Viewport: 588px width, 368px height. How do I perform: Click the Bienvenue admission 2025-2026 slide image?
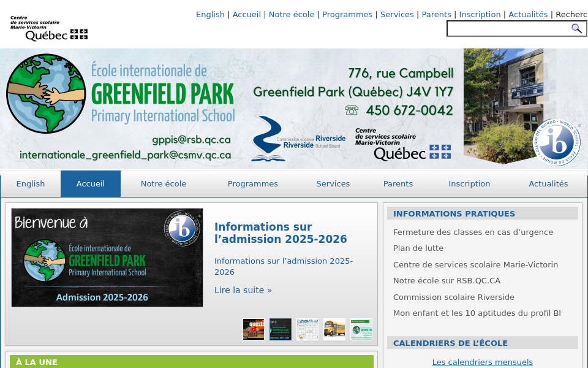107,258
